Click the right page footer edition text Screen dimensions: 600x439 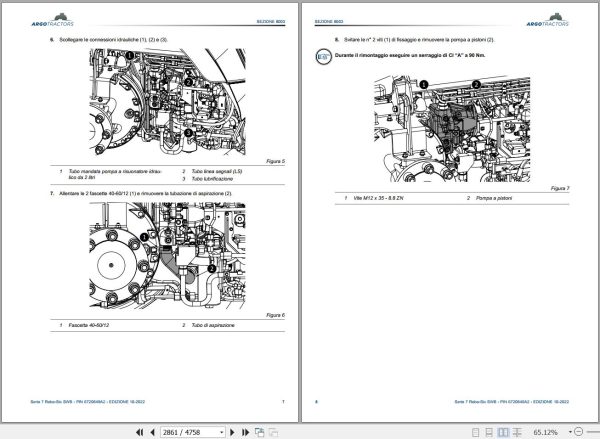tap(512, 402)
